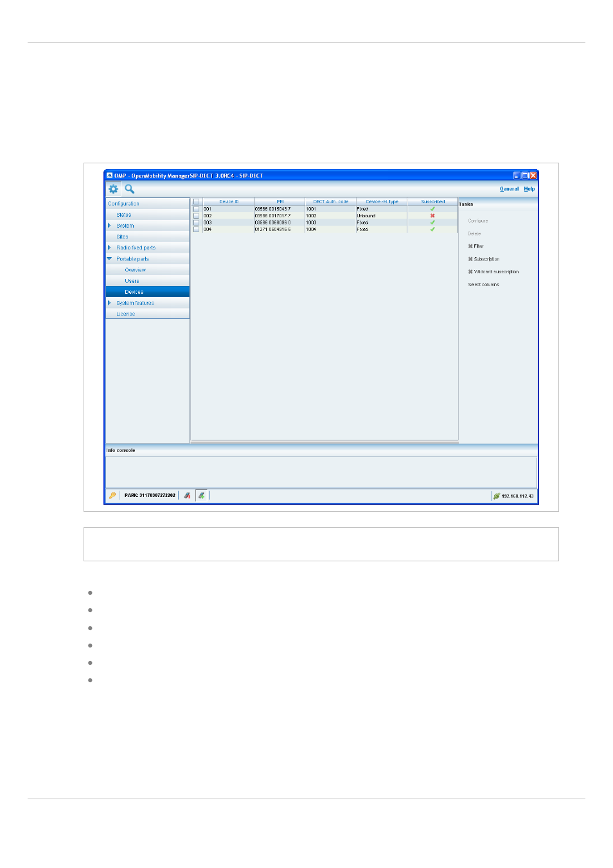Screen dimensions: 613x868
Task: Click PARK: 31170307272202 in status bar
Action: (150, 496)
